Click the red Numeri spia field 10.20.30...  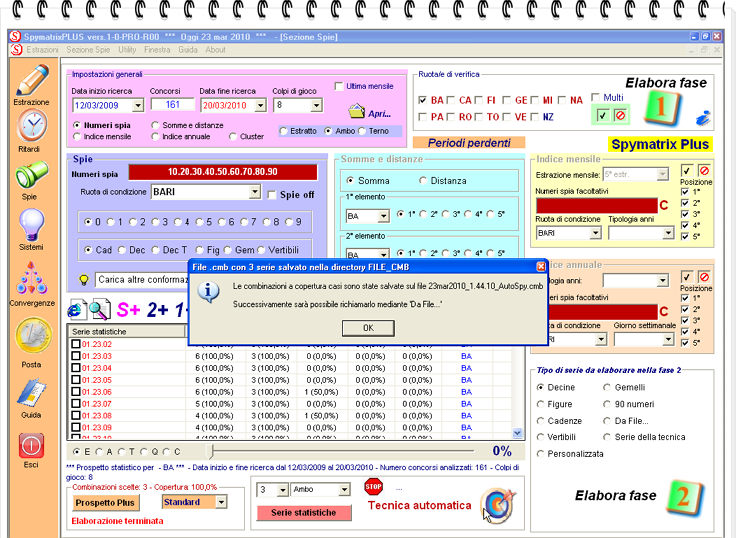[x=222, y=172]
